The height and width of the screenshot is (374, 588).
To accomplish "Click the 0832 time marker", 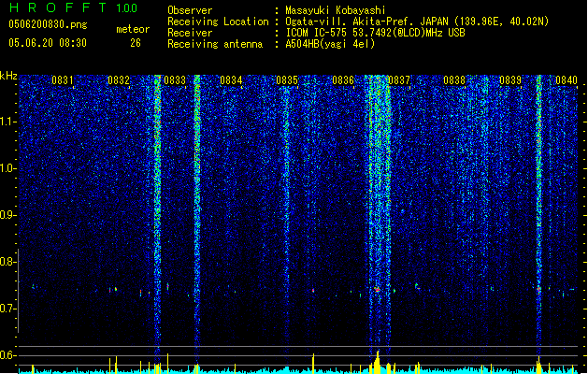I will (x=119, y=80).
